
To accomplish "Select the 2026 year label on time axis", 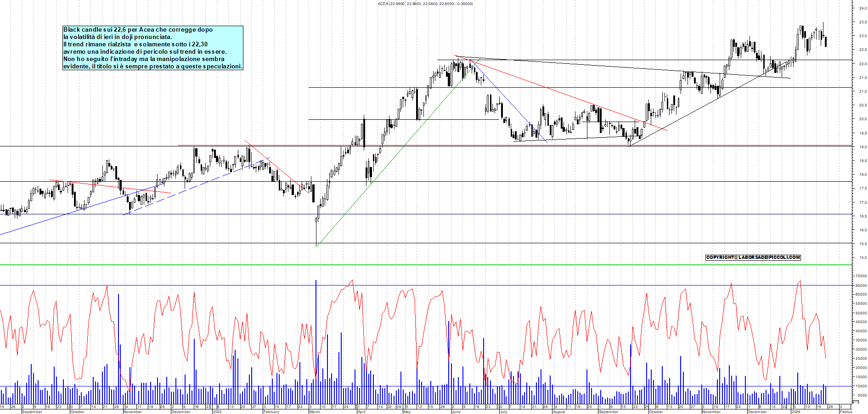I will click(795, 412).
